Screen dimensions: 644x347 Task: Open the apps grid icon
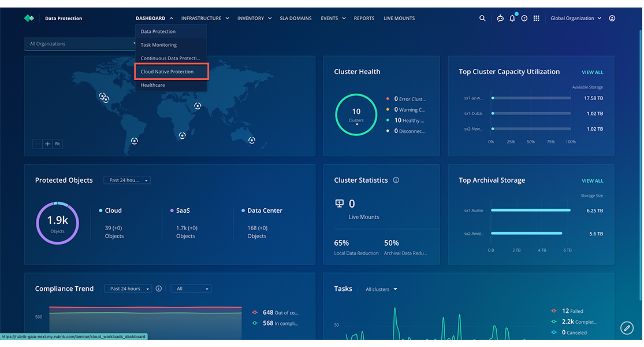pyautogui.click(x=536, y=18)
